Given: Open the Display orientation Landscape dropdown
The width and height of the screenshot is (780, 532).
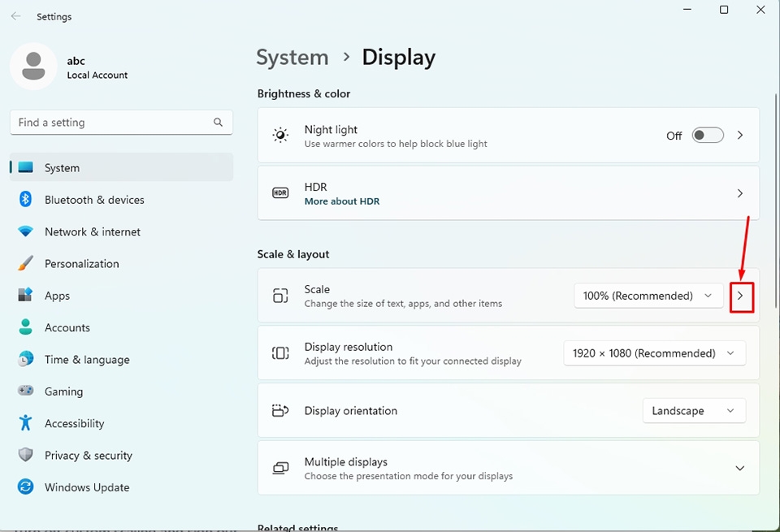Looking at the screenshot, I should pos(694,410).
